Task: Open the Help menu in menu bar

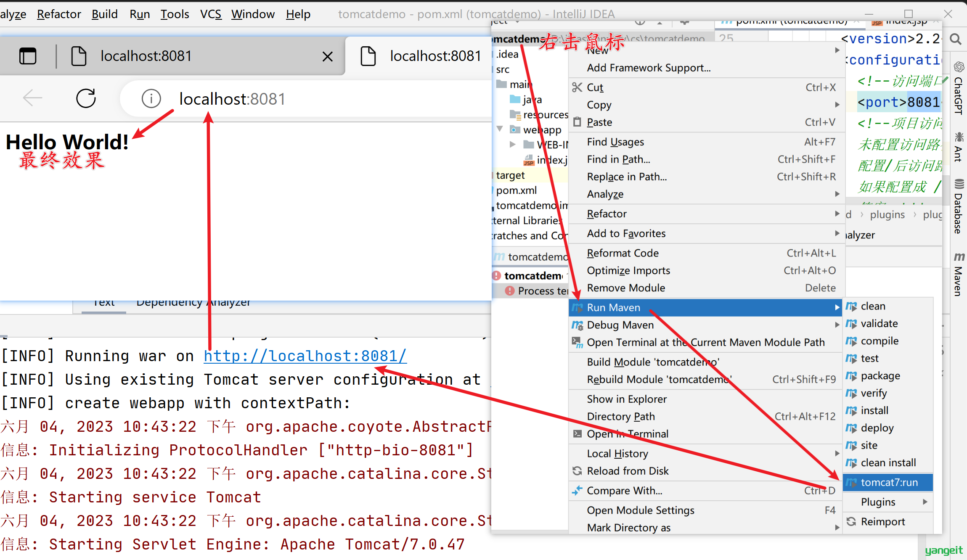Action: pos(298,14)
